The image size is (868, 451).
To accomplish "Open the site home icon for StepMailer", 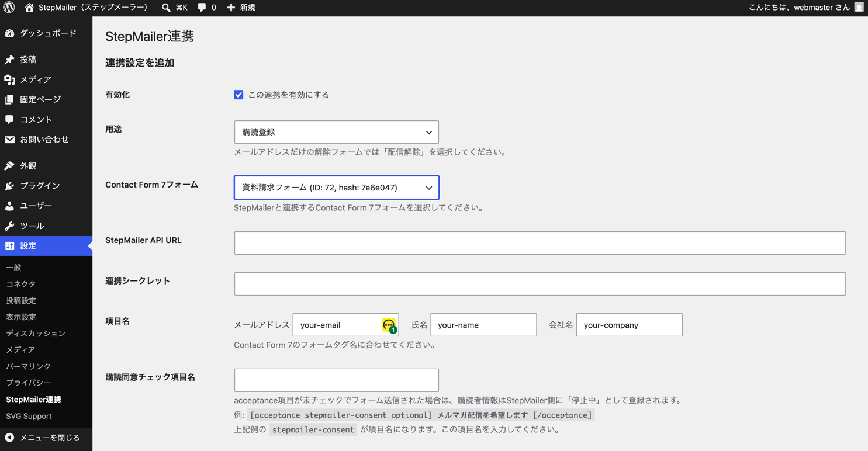I will [x=29, y=8].
